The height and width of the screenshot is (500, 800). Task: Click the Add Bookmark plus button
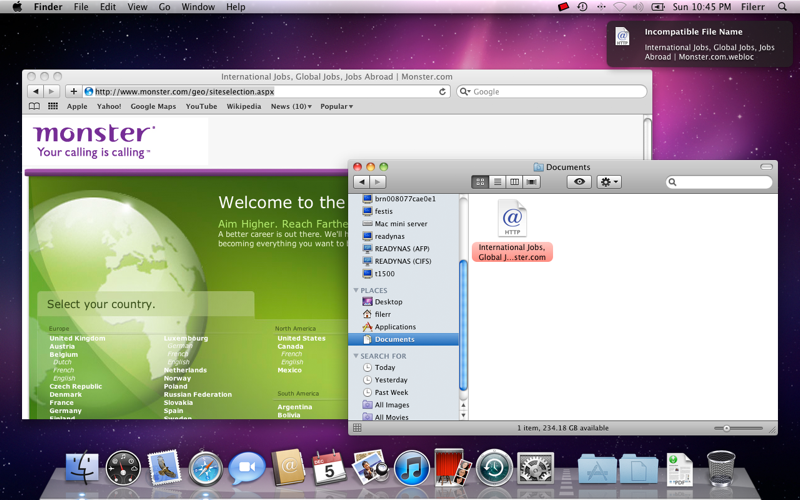[x=73, y=91]
